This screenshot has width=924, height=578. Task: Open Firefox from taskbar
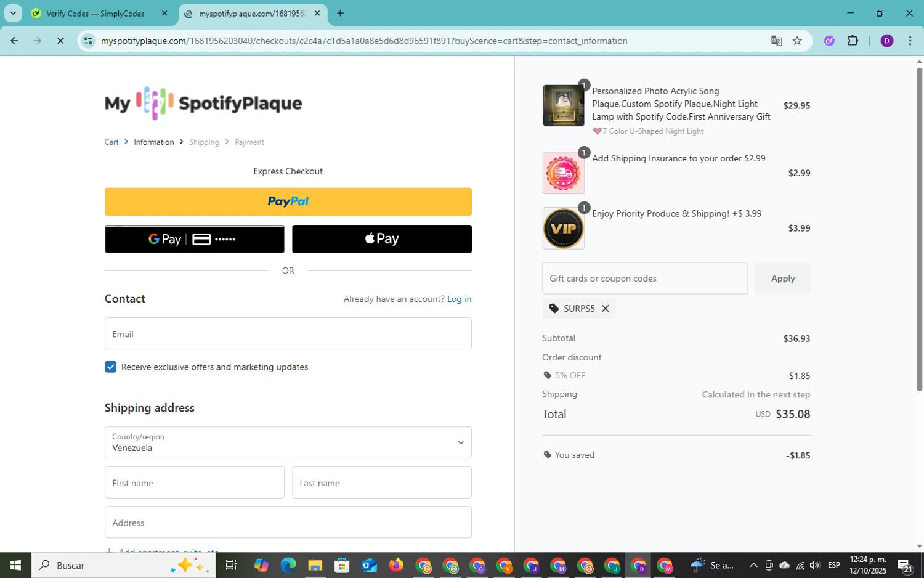pyautogui.click(x=395, y=565)
